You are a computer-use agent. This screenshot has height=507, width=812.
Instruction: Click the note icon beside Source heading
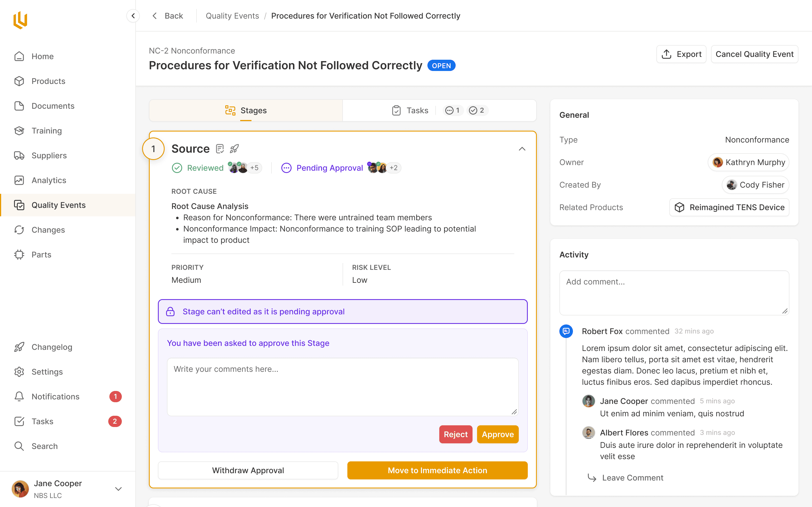[220, 148]
